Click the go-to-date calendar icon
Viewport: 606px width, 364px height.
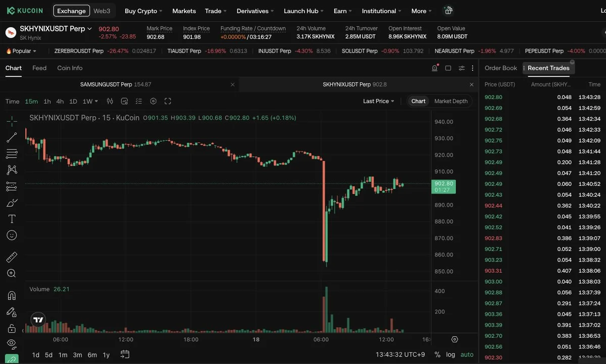coord(125,354)
